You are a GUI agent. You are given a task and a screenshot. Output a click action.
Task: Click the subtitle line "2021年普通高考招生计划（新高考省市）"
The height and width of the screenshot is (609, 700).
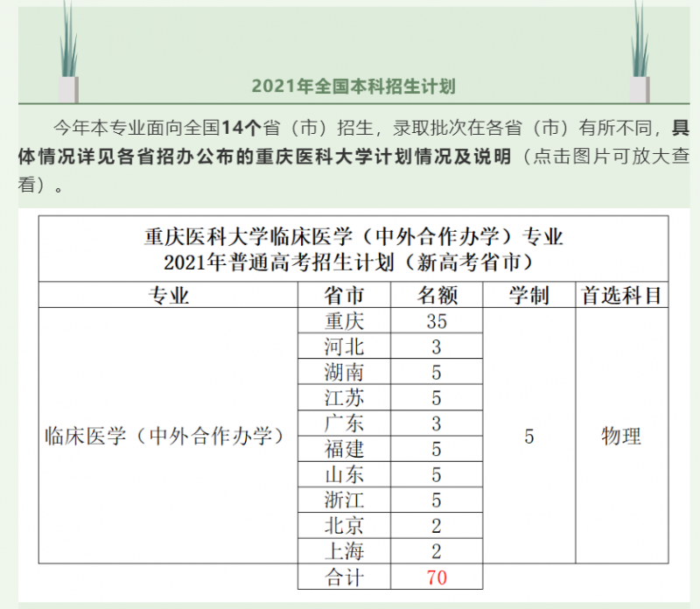[x=348, y=262]
